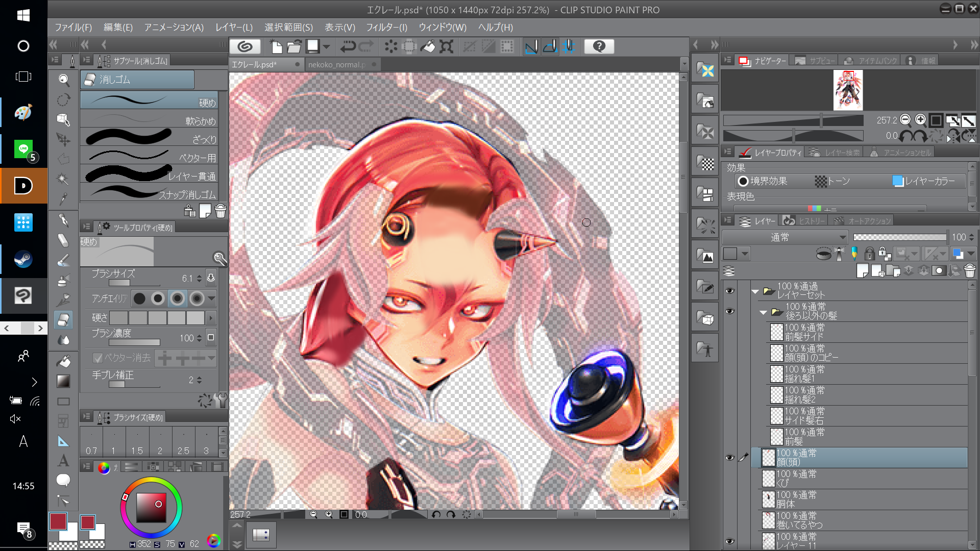Adjust the layer opacity slider

tap(900, 237)
